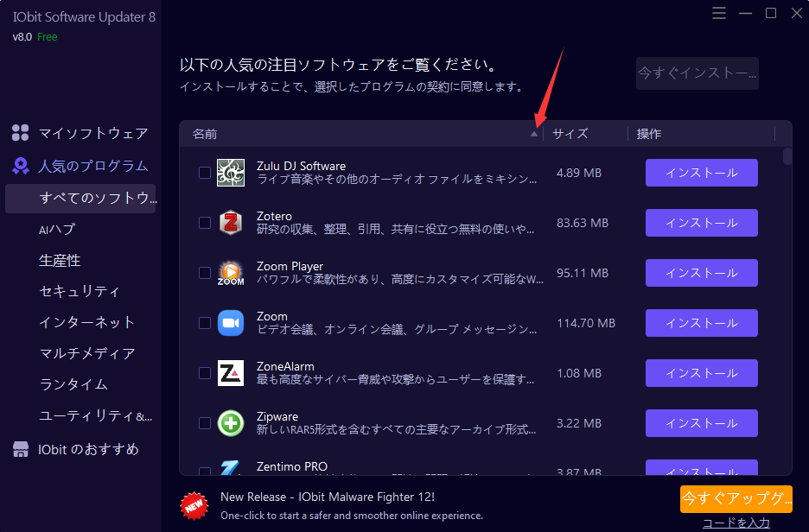Install Zulu DJ Software
This screenshot has height=532, width=809.
[702, 173]
